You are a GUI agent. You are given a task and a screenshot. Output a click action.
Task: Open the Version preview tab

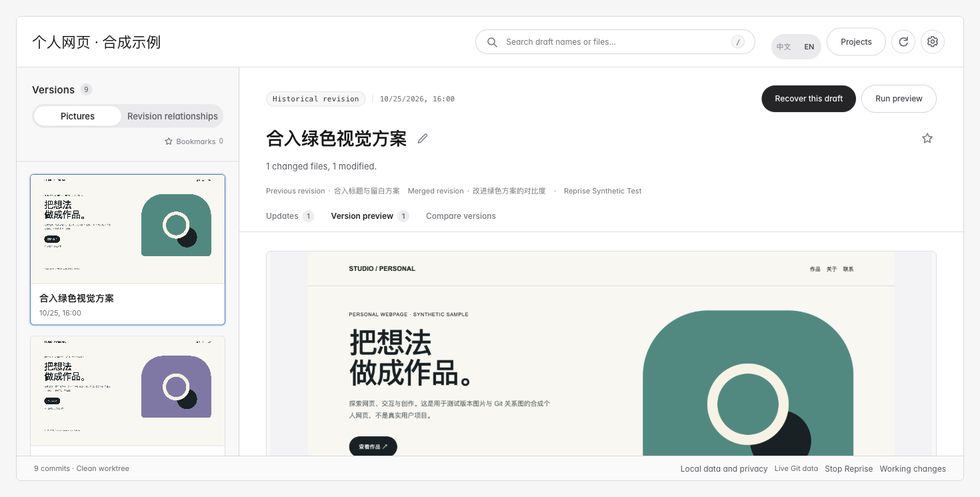click(x=369, y=216)
